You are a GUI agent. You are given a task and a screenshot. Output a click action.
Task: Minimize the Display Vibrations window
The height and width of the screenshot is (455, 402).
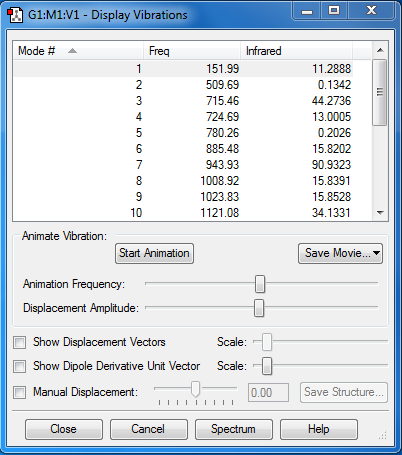pos(307,11)
